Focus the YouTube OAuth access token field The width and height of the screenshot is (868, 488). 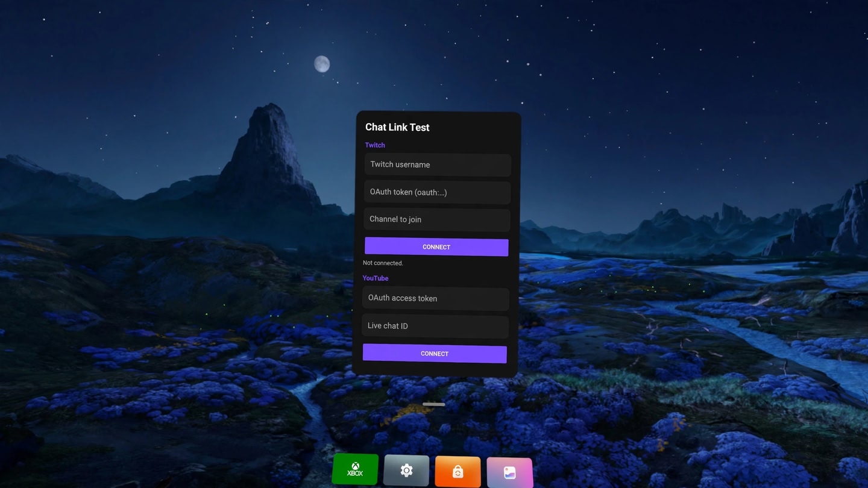tap(436, 298)
